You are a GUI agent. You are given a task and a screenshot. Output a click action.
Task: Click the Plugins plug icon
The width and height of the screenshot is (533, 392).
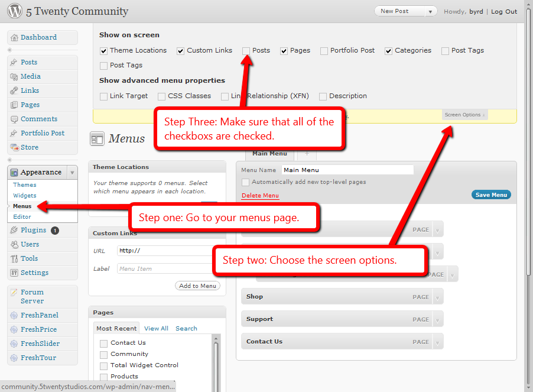pyautogui.click(x=14, y=230)
